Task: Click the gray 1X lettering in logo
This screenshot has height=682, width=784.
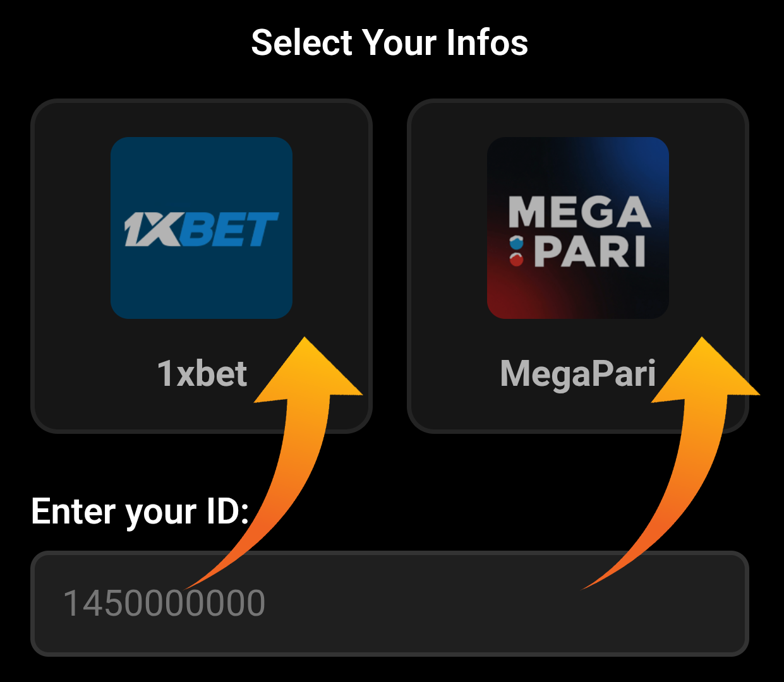Action: pos(152,229)
